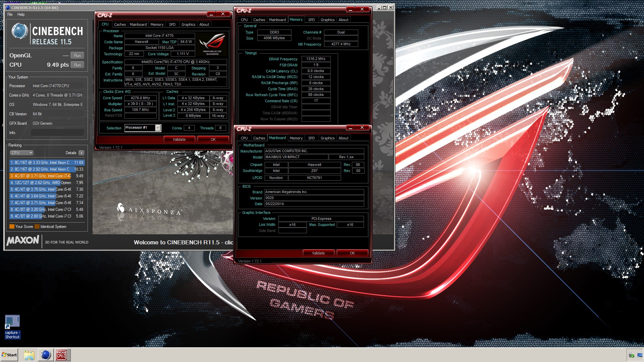Click the Core Speed value 4278.8 MHz

coord(141,98)
